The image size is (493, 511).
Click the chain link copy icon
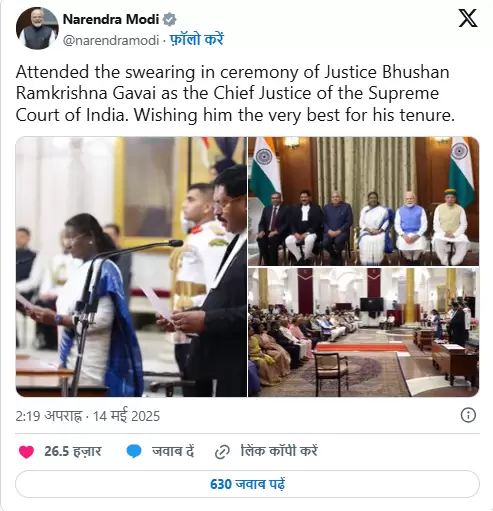click(x=222, y=452)
